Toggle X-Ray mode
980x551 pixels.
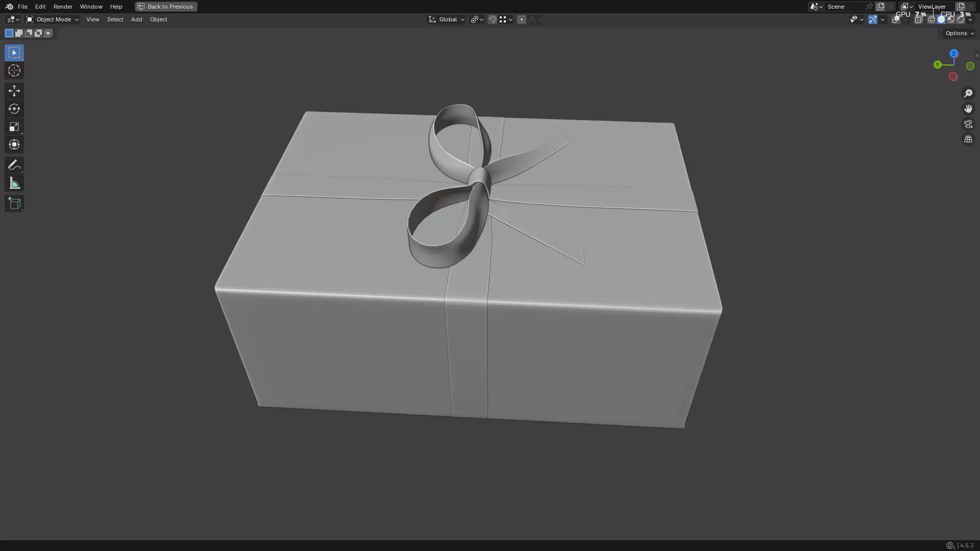pyautogui.click(x=919, y=19)
